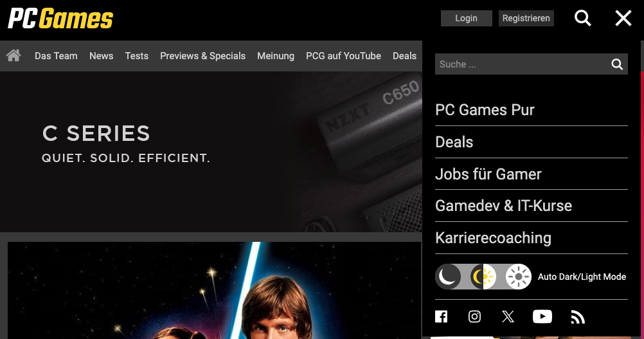This screenshot has width=644, height=339.
Task: Select auto dark/light mode half-moon-sun icon
Action: point(483,277)
